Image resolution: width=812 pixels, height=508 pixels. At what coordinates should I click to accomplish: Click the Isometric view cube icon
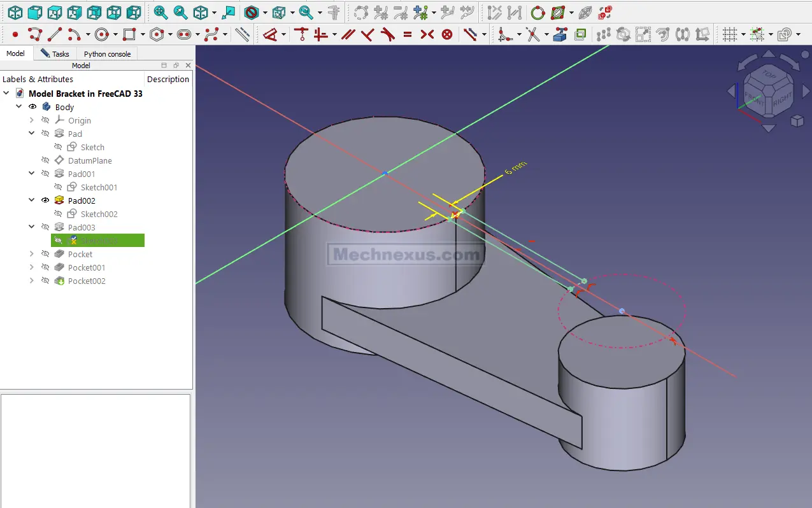15,12
